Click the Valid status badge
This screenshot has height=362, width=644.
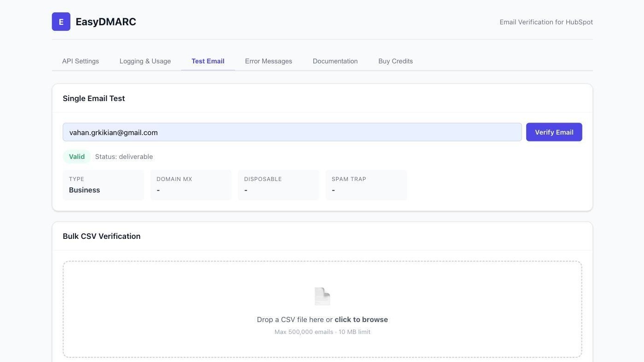click(77, 157)
